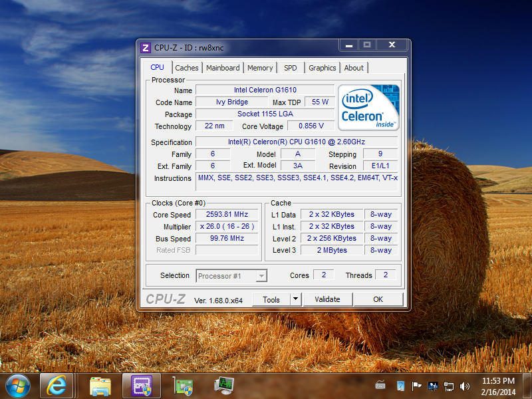Open Windows Explorer folder icon on taskbar
532x399 pixels.
tap(100, 386)
